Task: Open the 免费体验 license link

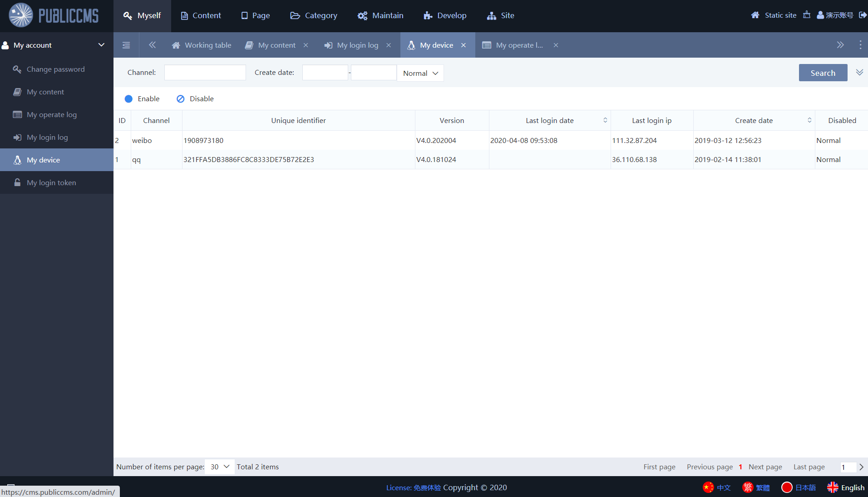Action: coord(427,487)
